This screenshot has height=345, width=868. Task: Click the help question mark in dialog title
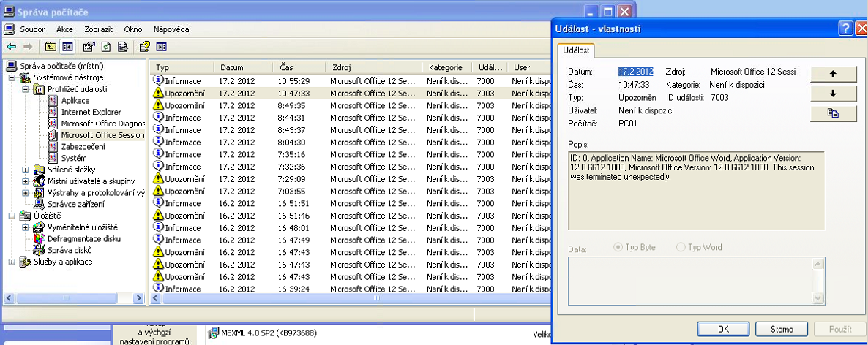click(x=845, y=29)
